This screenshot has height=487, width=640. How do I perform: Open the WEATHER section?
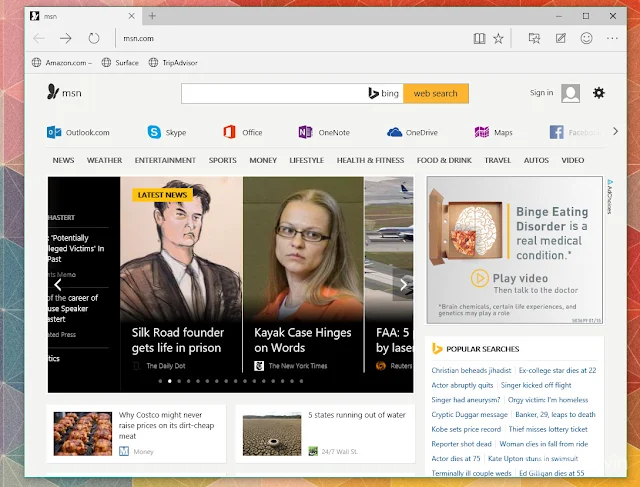click(x=104, y=160)
